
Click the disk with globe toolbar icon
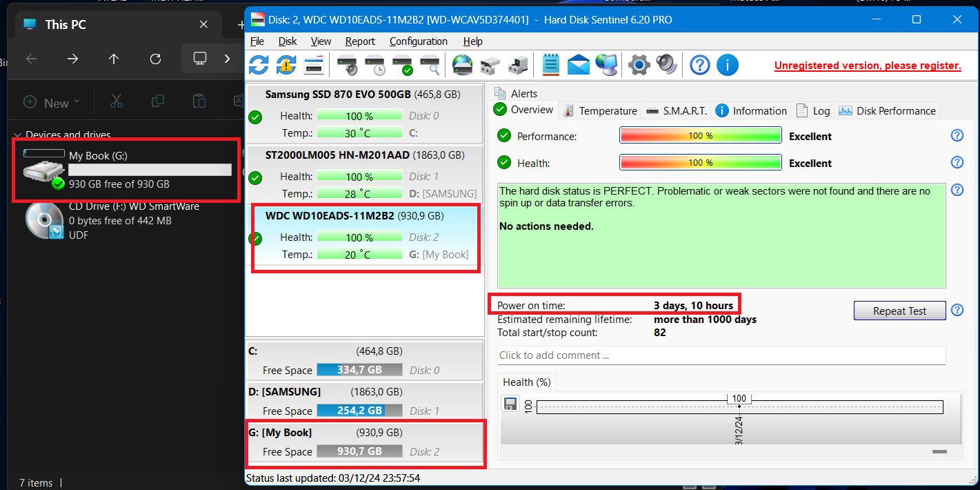tap(462, 66)
